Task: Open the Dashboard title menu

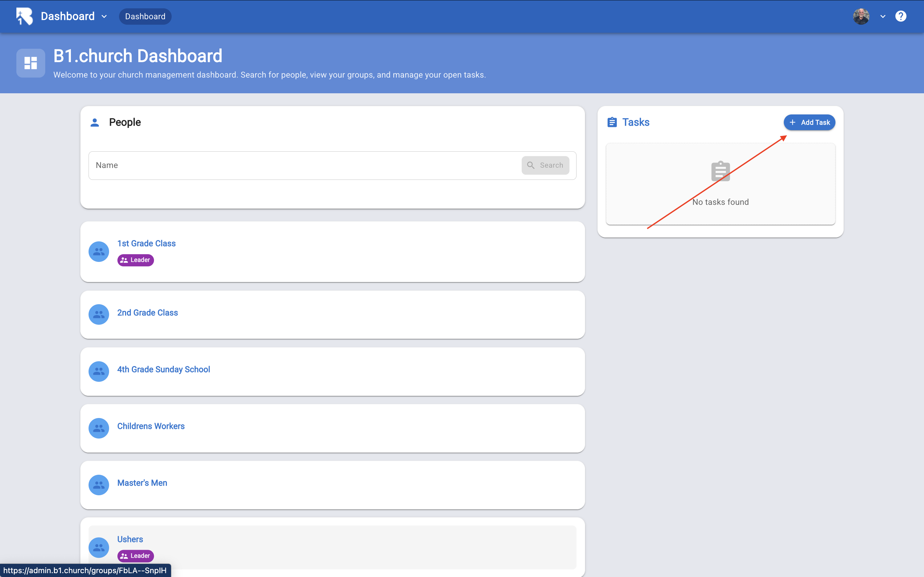Action: pyautogui.click(x=68, y=16)
